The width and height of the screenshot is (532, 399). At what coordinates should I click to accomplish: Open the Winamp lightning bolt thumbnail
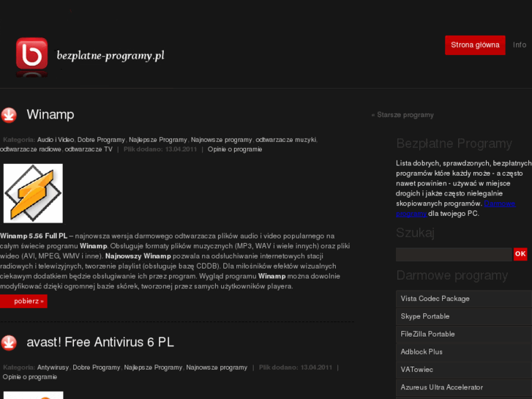coord(33,193)
